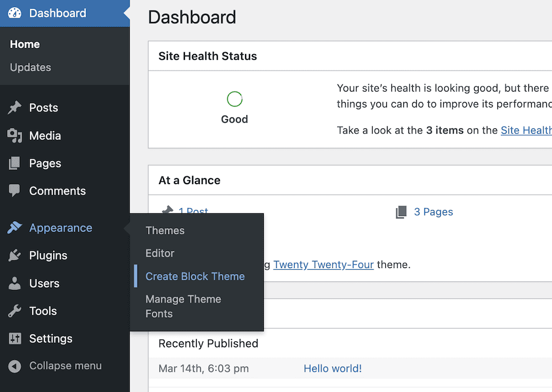Click the Appearance paintbrush icon
The height and width of the screenshot is (392, 552).
(15, 228)
